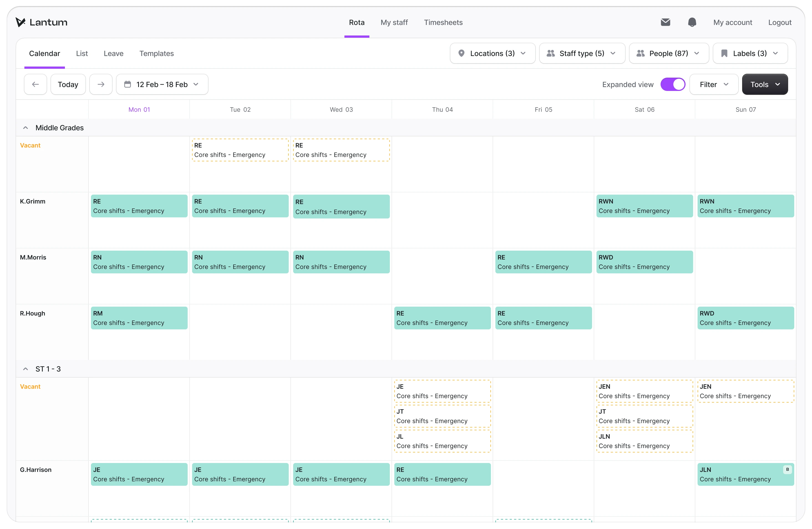Open the notifications bell icon

click(x=692, y=22)
